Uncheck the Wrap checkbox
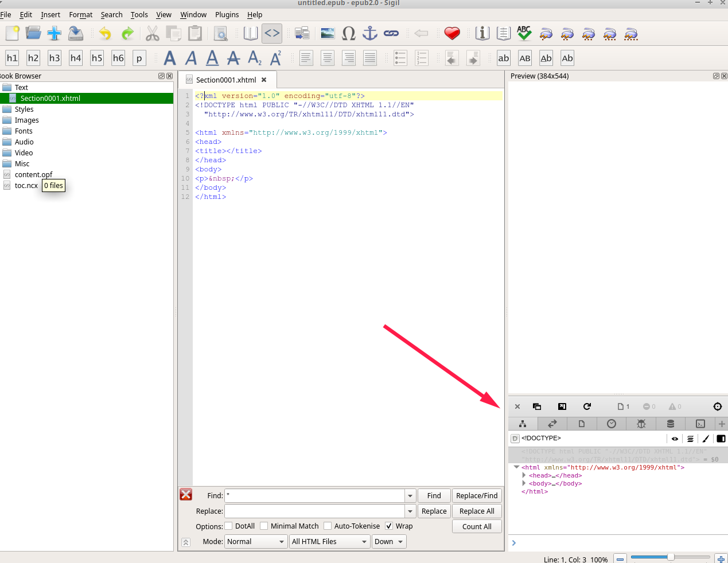728x563 pixels. click(389, 526)
